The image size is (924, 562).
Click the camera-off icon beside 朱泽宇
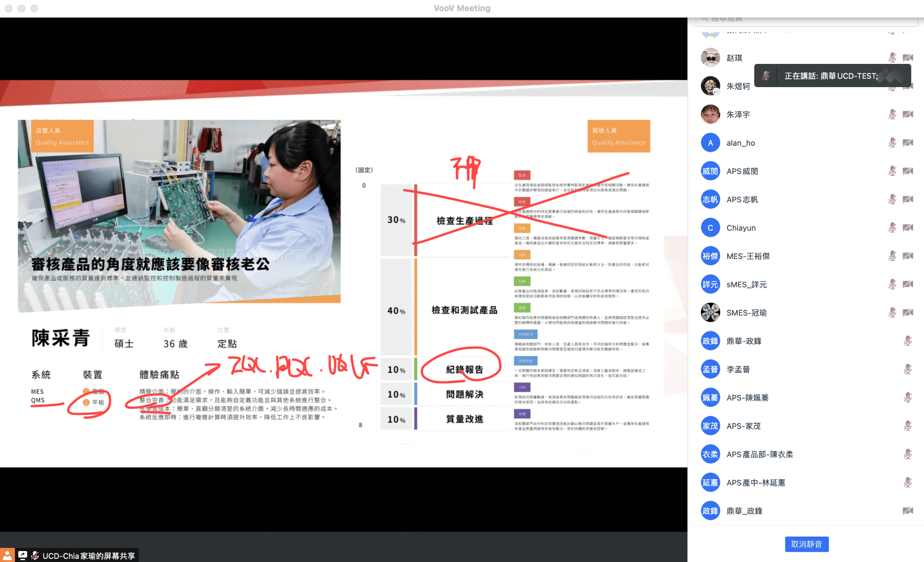point(908,115)
